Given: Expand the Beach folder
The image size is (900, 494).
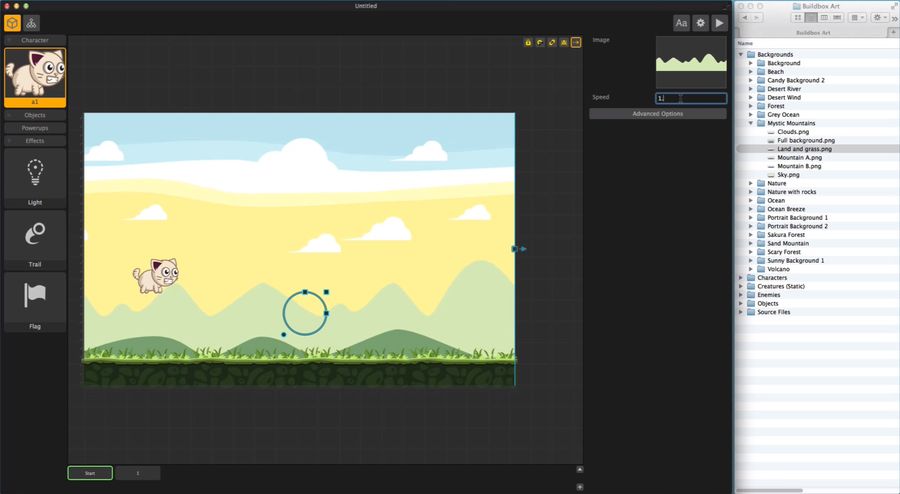Looking at the screenshot, I should [750, 72].
